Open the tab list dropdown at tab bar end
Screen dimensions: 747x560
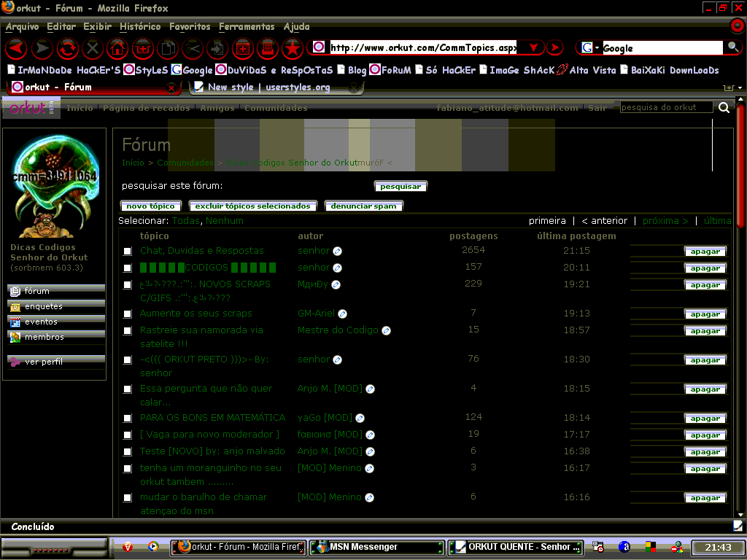[740, 87]
